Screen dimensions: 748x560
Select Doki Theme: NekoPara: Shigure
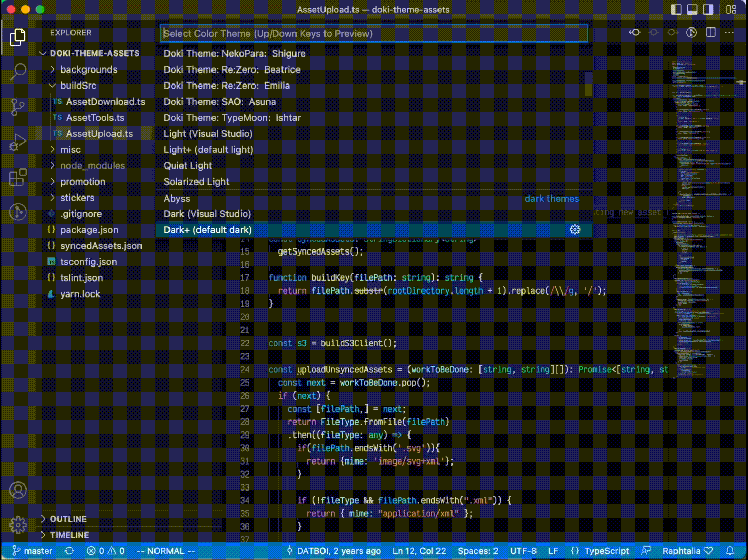pos(374,54)
